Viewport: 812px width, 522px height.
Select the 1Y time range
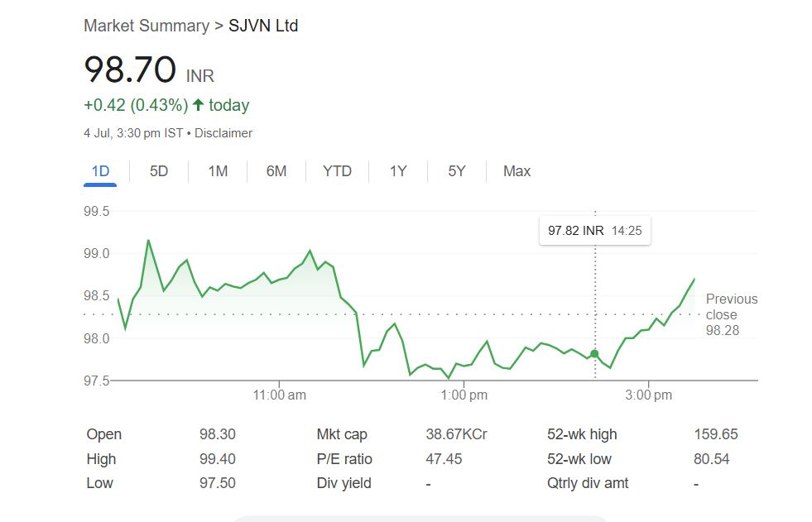coord(398,171)
